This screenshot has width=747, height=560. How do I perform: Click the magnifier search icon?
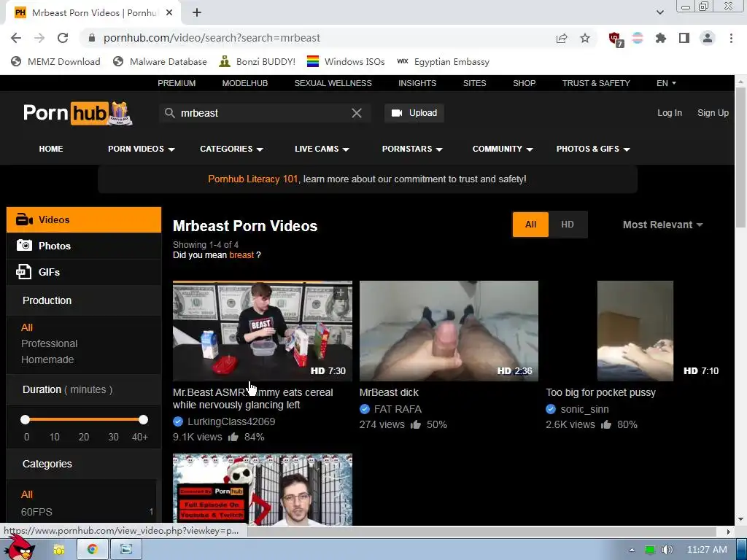point(169,113)
